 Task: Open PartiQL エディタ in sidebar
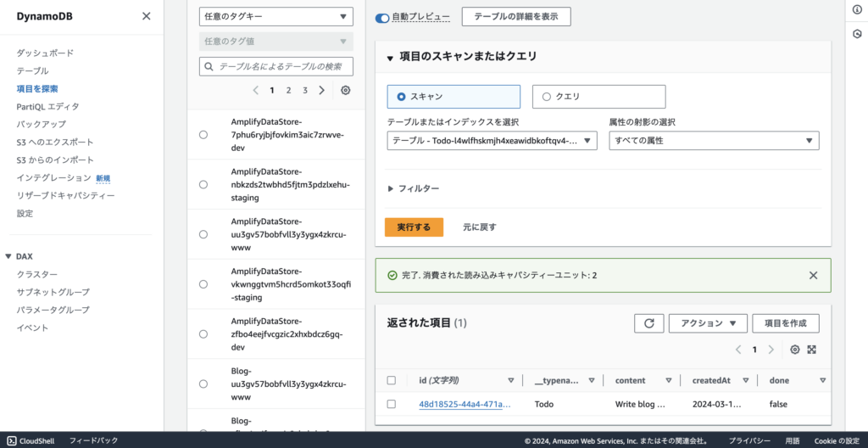tap(47, 106)
